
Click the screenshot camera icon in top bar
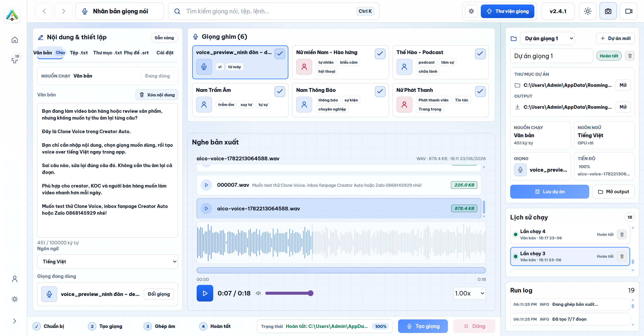(x=608, y=11)
